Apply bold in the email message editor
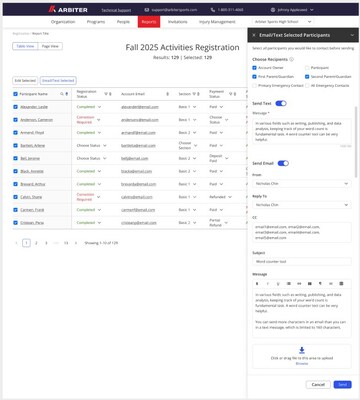The height and width of the screenshot is (400, 360). tap(257, 284)
